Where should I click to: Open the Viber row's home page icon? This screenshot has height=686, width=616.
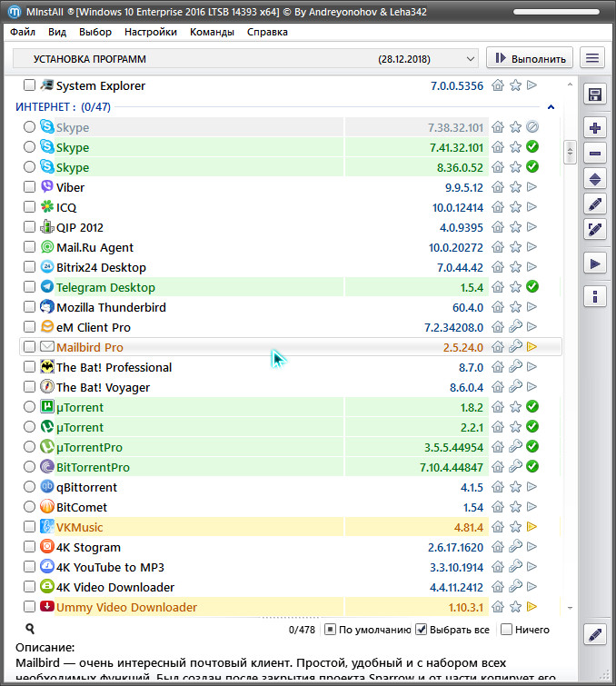tap(498, 187)
